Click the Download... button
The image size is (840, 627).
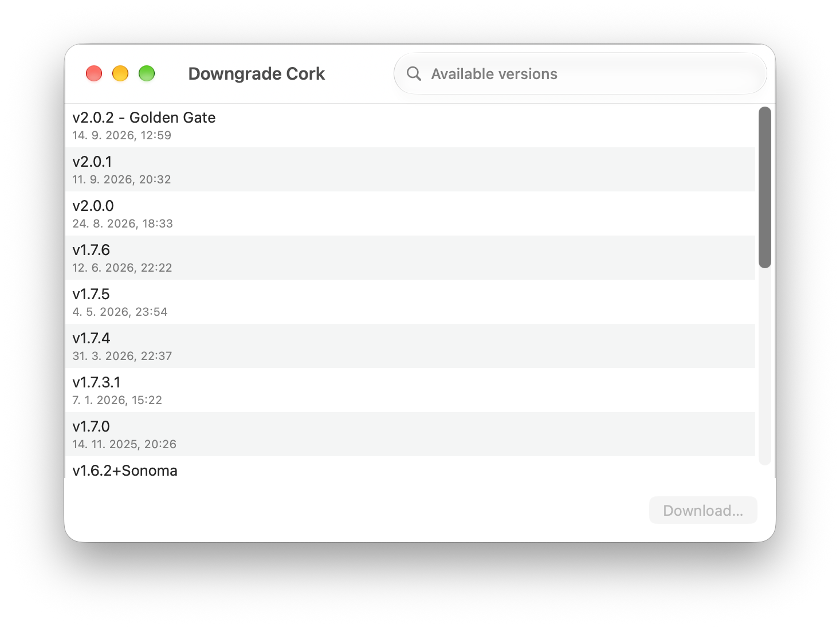[703, 510]
